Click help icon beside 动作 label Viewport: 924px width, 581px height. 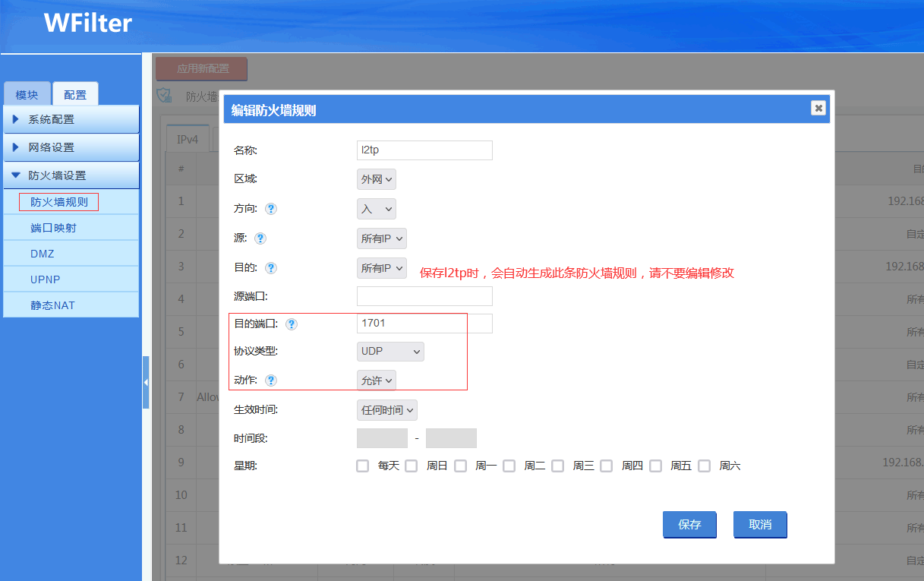click(x=271, y=380)
